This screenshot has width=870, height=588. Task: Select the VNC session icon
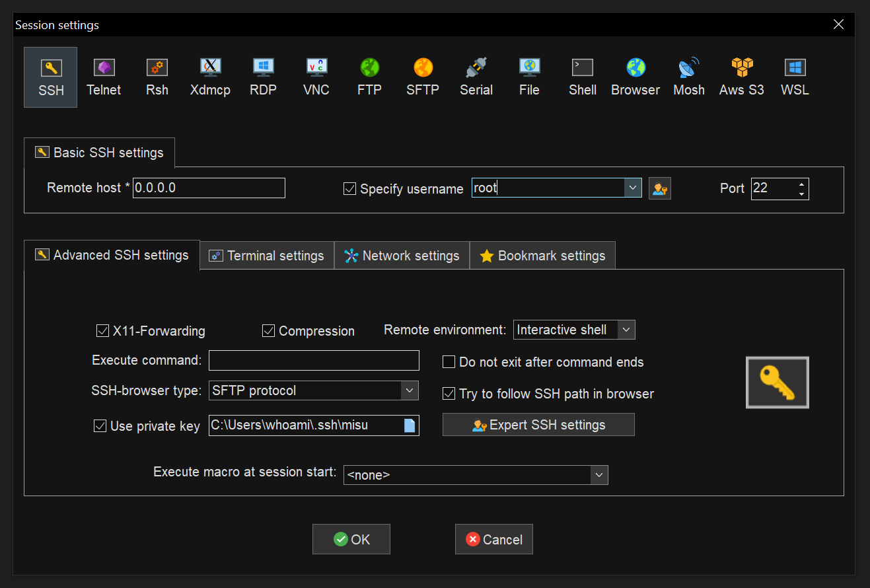[316, 77]
